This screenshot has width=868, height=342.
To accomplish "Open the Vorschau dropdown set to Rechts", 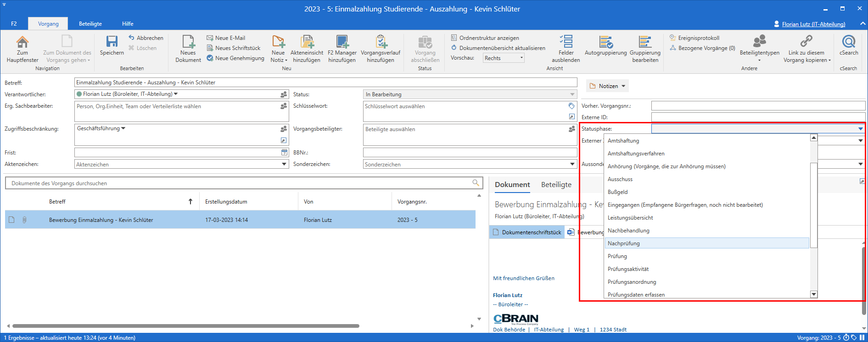I will pyautogui.click(x=504, y=58).
